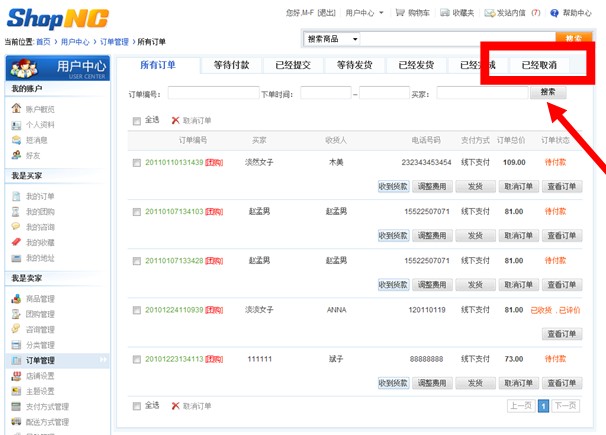
Task: Click the 上一页 previous page button
Action: 521,406
